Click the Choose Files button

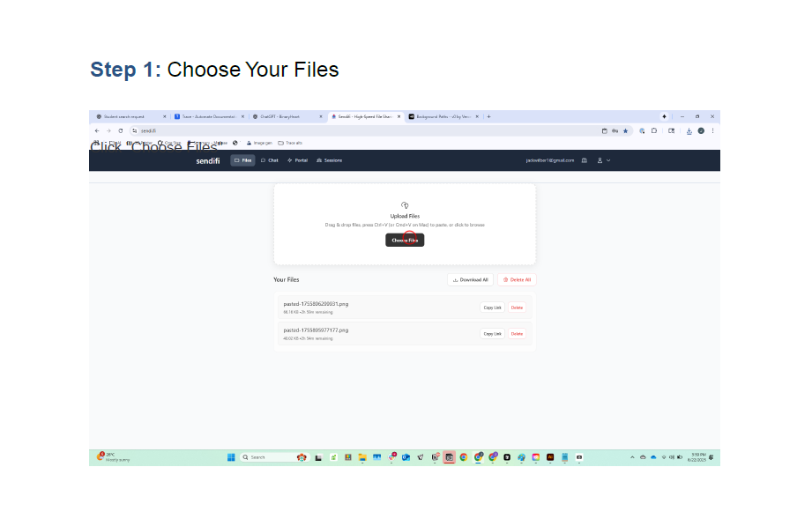point(405,240)
